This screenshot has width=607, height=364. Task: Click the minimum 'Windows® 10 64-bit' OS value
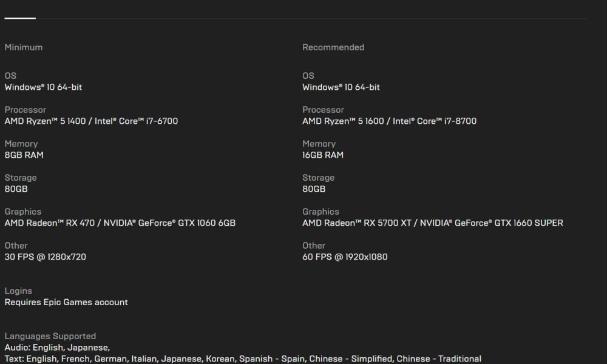tap(43, 87)
